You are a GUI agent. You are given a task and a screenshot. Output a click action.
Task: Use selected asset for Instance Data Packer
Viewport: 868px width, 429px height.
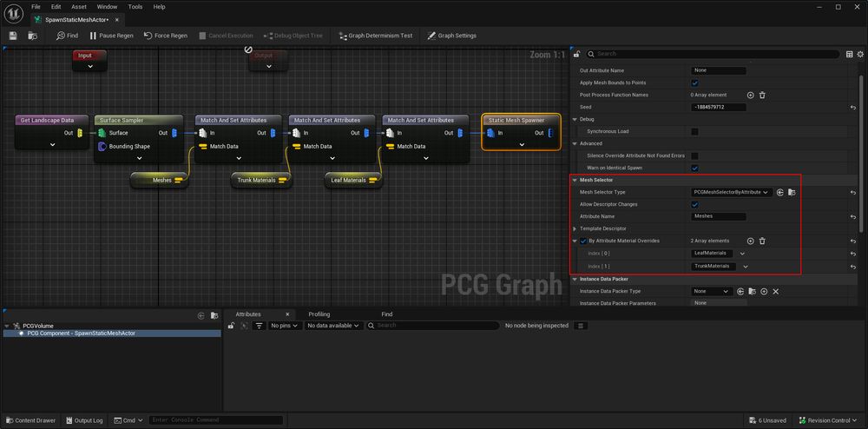[740, 291]
